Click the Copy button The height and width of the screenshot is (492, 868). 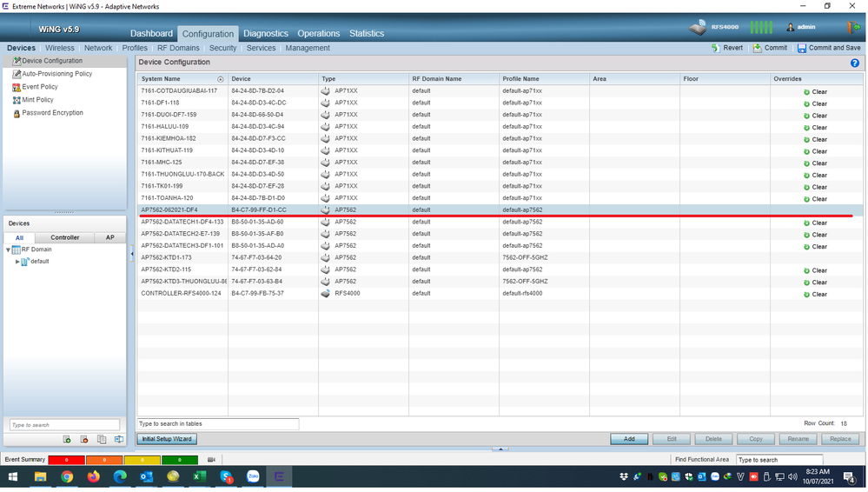click(x=756, y=439)
